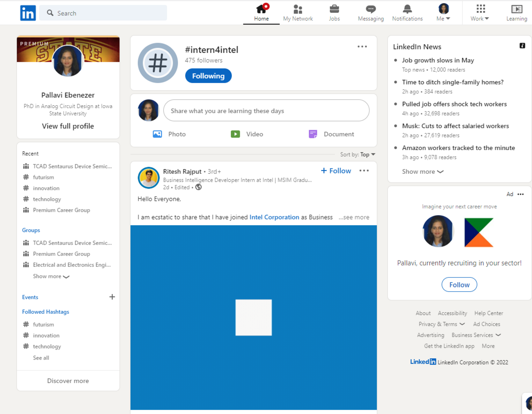Viewport: 532px width, 414px height.
Task: Click the LinkedIn News info icon
Action: 522,46
